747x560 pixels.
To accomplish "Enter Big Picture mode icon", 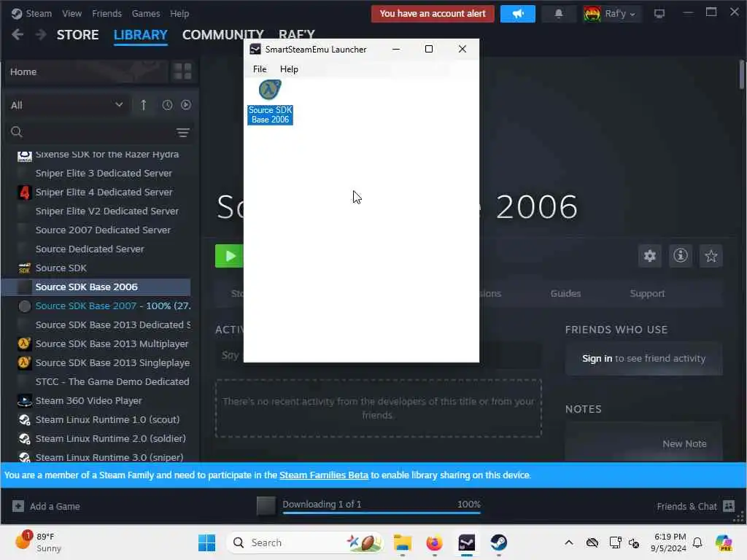I will coord(659,13).
